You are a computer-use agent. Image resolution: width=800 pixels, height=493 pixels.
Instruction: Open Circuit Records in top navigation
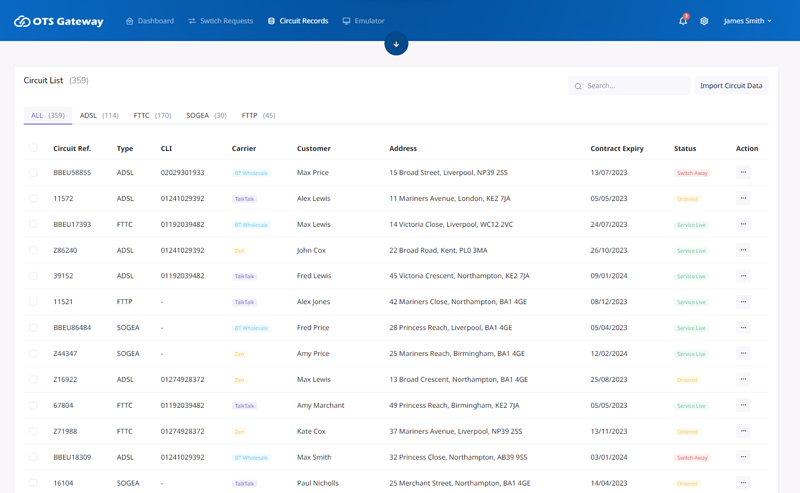[298, 21]
